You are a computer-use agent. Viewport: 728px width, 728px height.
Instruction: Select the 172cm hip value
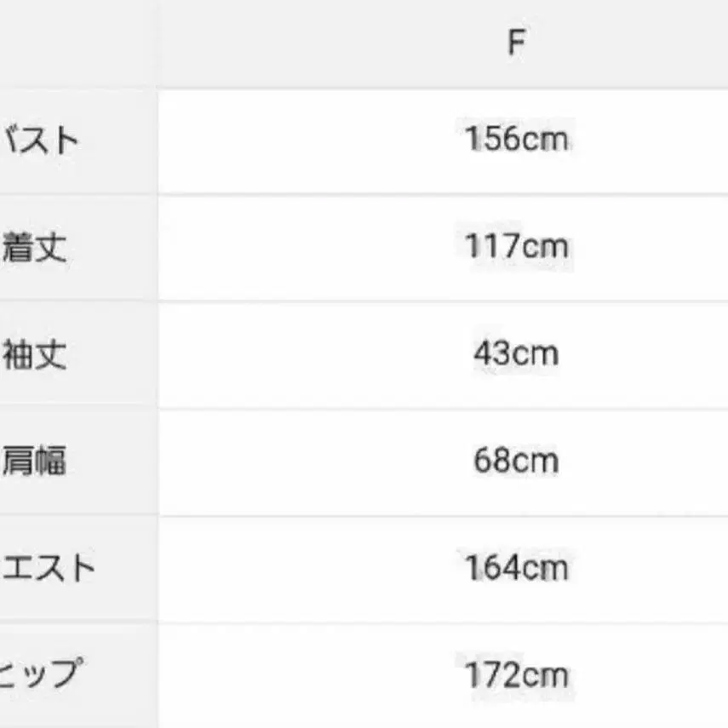[x=516, y=675]
